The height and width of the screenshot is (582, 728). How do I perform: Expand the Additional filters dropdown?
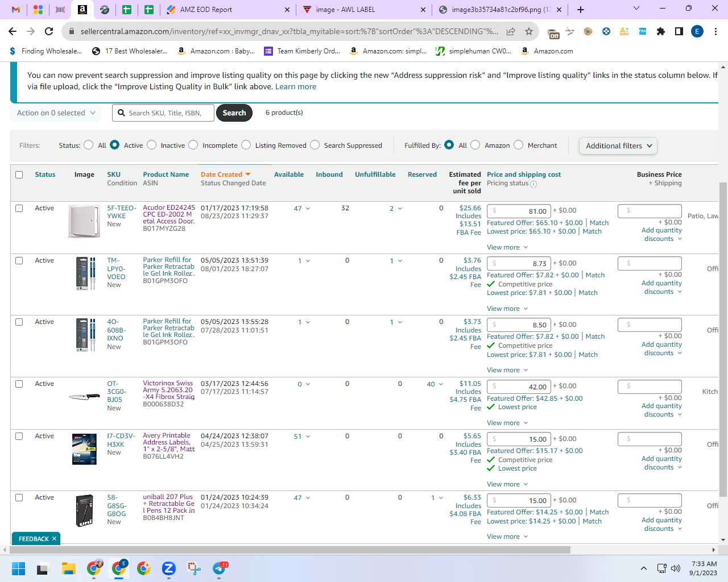pos(618,146)
